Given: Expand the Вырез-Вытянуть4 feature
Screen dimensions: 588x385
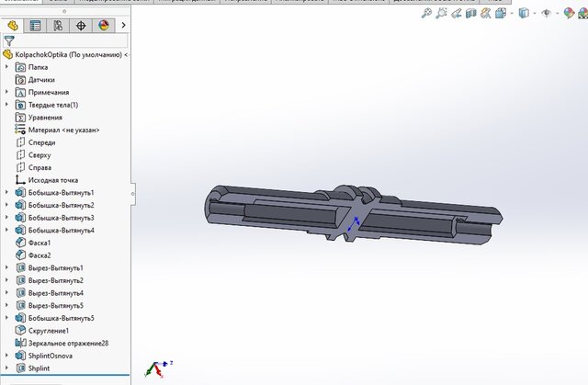Looking at the screenshot, I should pyautogui.click(x=7, y=292).
